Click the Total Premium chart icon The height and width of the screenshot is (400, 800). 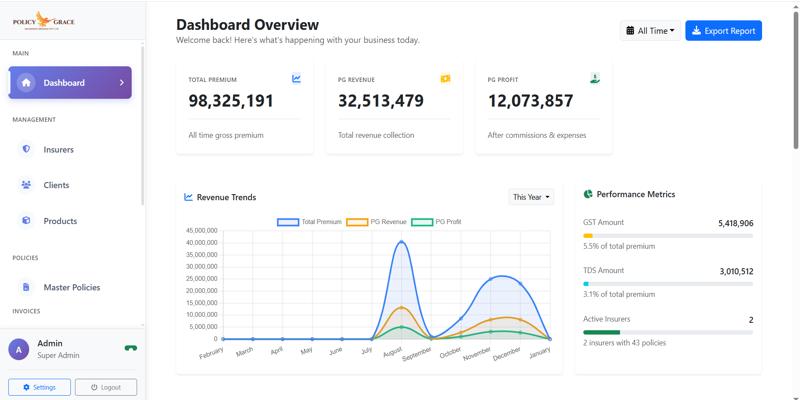click(x=297, y=79)
